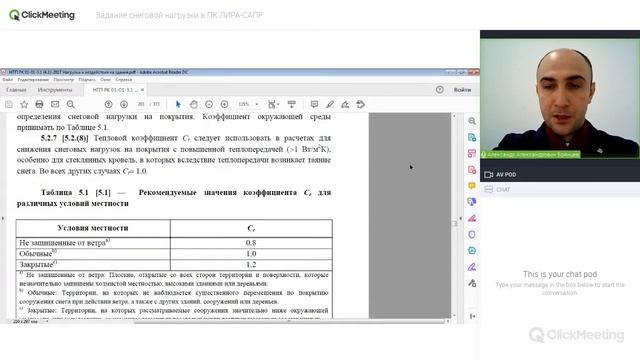This screenshot has height=360, width=640.
Task: Click the Войти sign-in button
Action: tap(462, 90)
